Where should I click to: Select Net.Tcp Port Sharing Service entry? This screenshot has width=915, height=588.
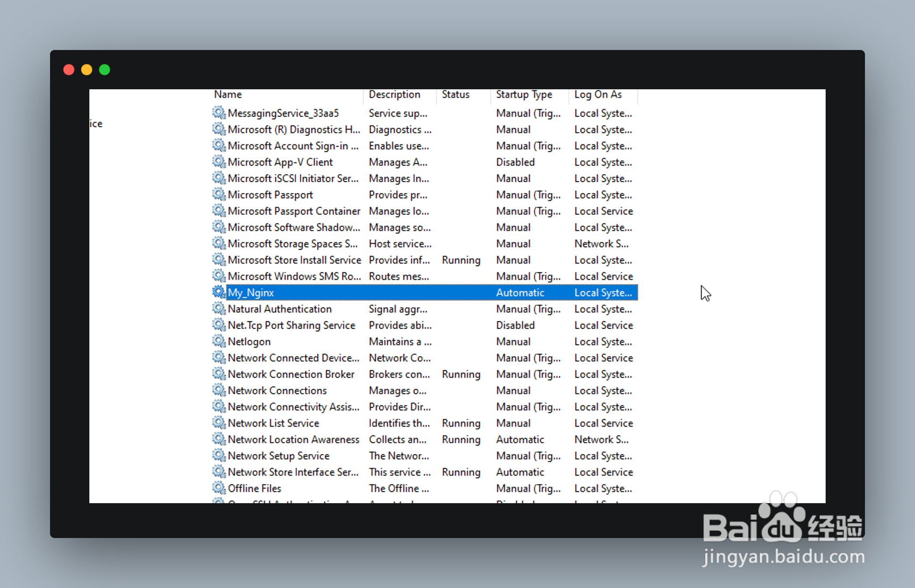(291, 325)
